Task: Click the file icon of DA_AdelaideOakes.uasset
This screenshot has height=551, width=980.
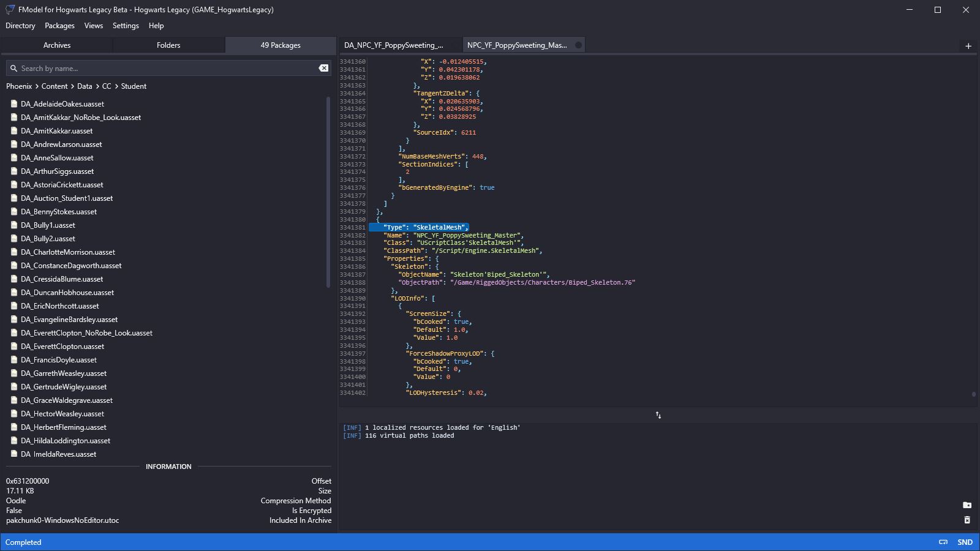Action: coord(14,104)
